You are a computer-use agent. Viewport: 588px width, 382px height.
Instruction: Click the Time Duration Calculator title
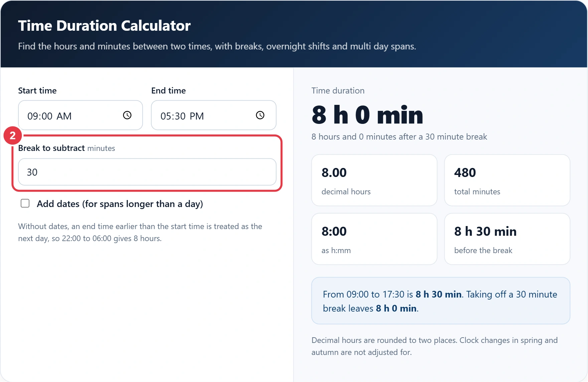coord(104,26)
